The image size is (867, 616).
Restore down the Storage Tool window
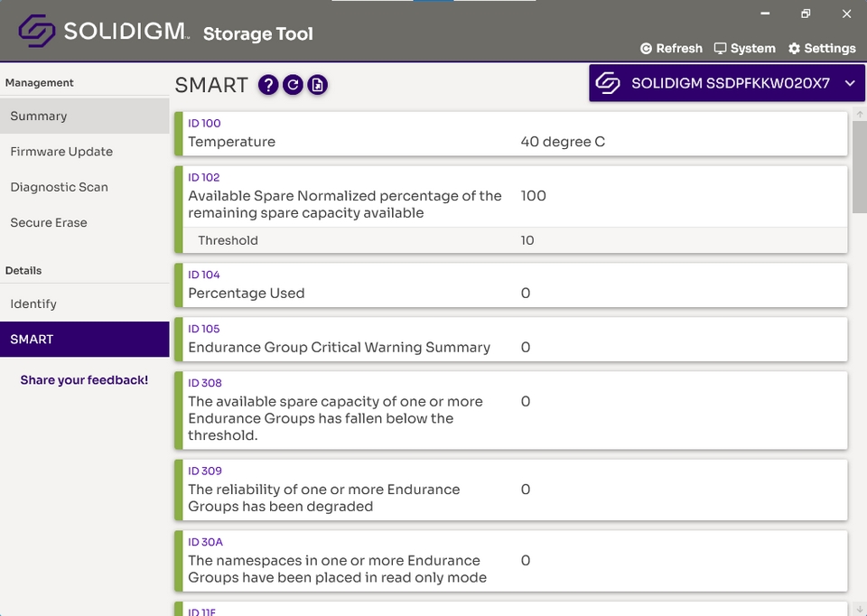click(806, 14)
